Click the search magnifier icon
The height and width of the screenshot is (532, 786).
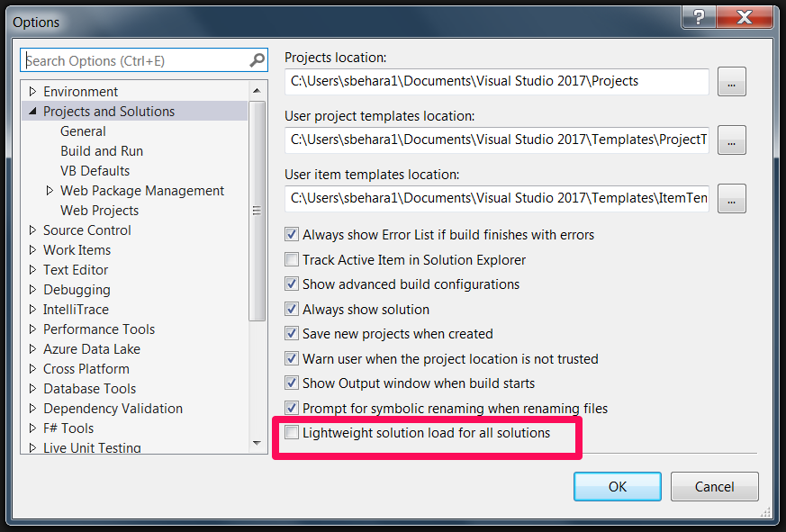tap(259, 59)
